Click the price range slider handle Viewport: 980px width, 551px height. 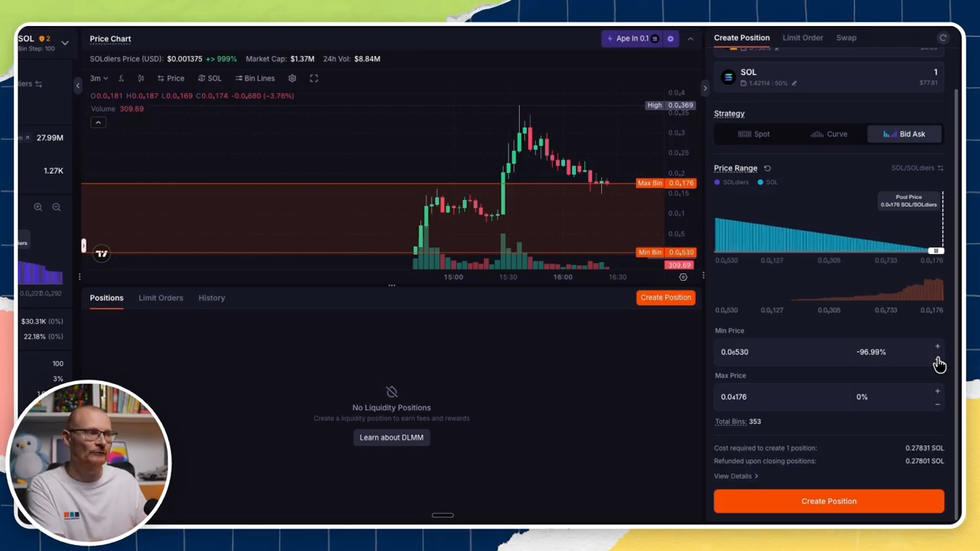click(936, 251)
